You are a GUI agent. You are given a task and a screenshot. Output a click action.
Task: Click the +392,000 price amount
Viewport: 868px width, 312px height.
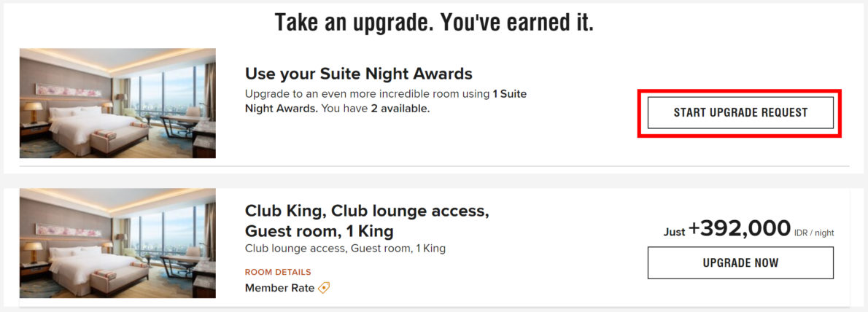(739, 228)
